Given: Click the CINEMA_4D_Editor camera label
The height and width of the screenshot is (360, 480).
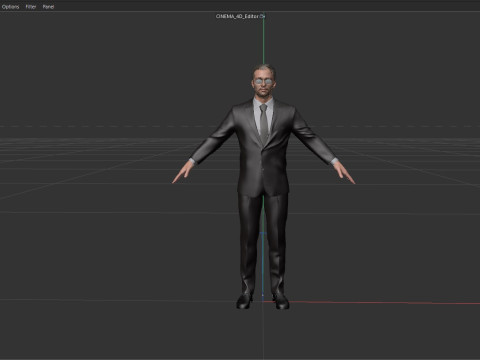Looking at the screenshot, I should click(x=237, y=16).
